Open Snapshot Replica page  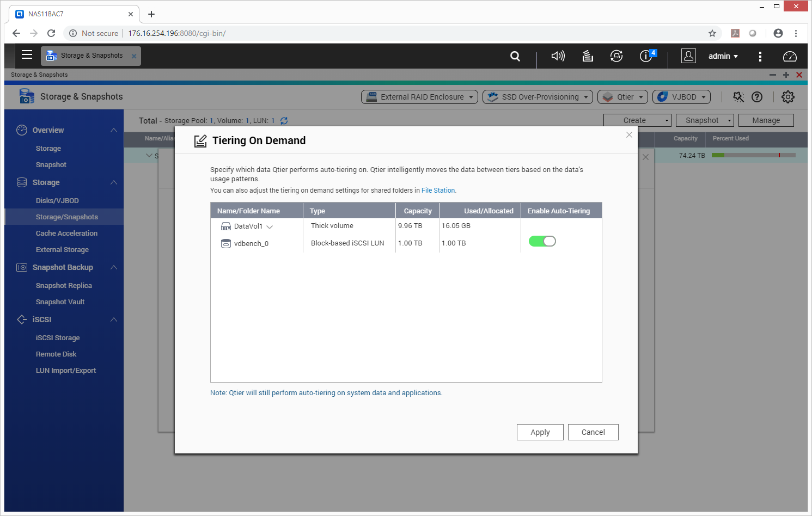64,285
